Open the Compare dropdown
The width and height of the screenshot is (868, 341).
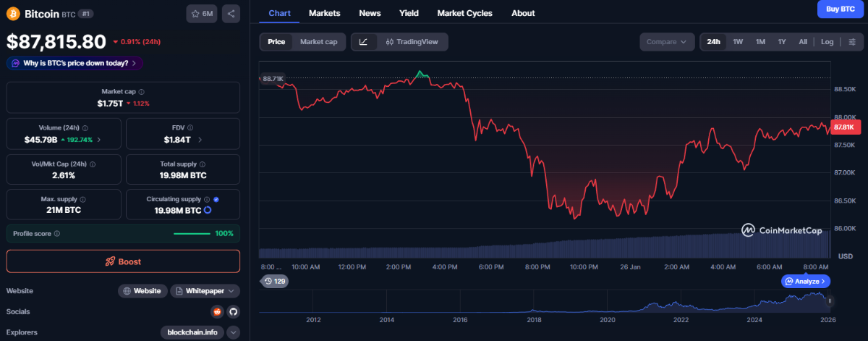click(666, 42)
